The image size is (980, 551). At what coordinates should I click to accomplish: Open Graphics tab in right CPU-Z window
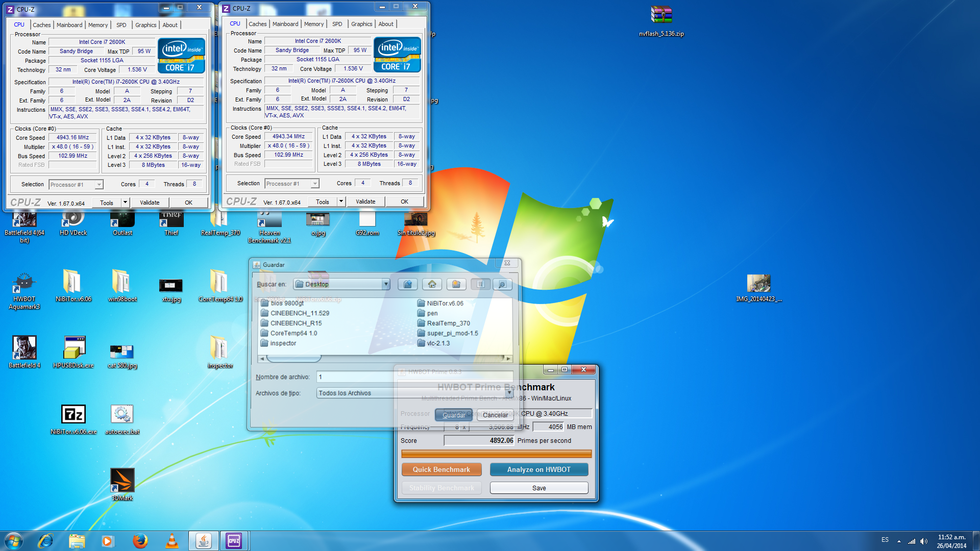(x=362, y=24)
